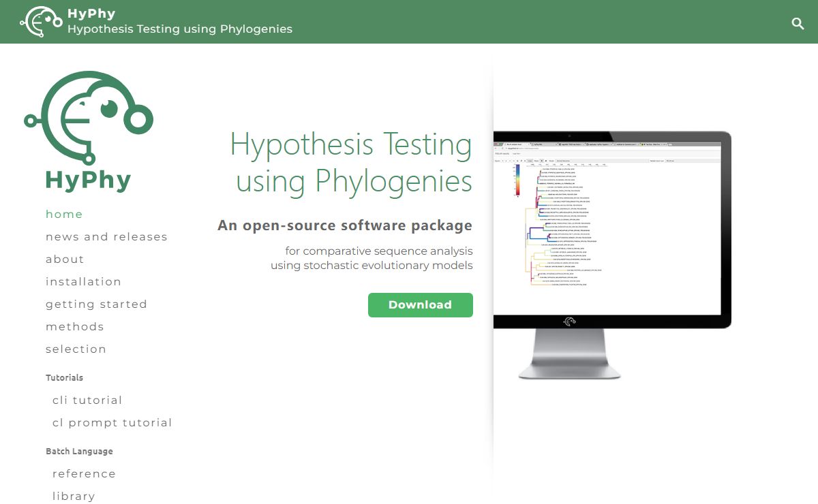Click the green Download button
The width and height of the screenshot is (818, 504).
pyautogui.click(x=420, y=304)
